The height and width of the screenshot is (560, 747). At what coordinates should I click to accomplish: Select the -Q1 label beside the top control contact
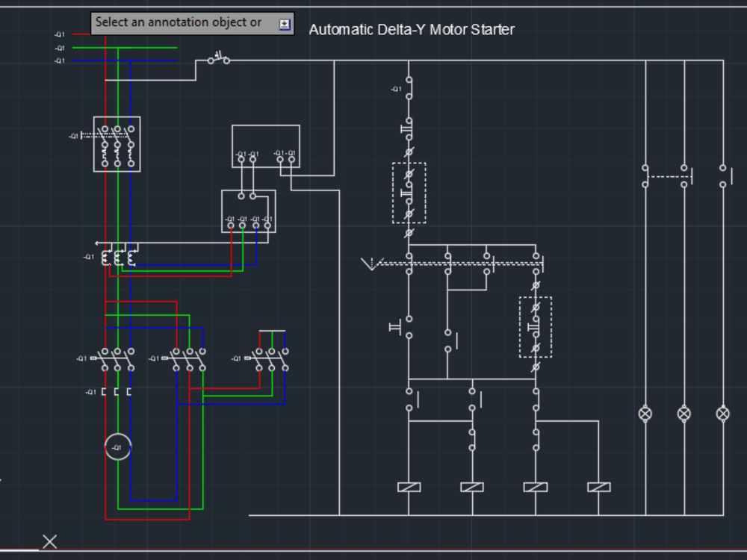click(x=396, y=89)
